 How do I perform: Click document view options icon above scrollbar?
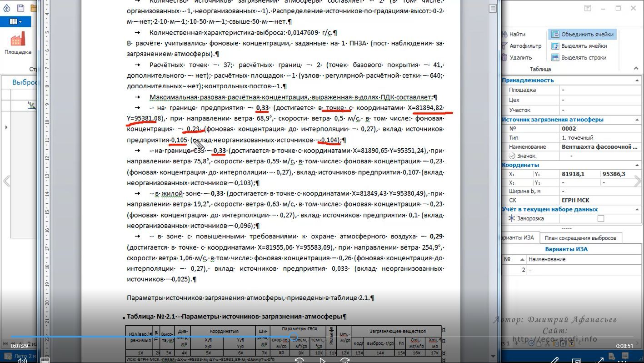tap(493, 8)
